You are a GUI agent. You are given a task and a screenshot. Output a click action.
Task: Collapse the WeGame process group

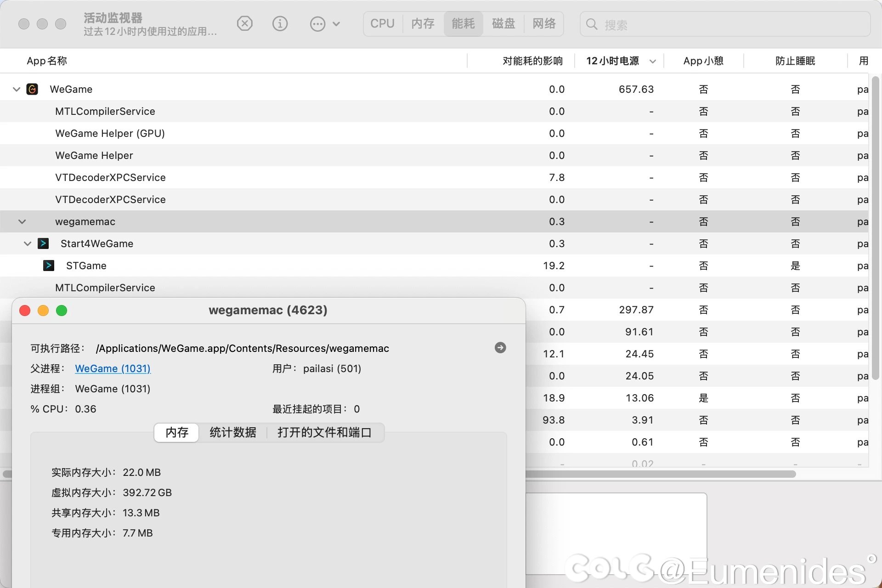click(x=17, y=89)
